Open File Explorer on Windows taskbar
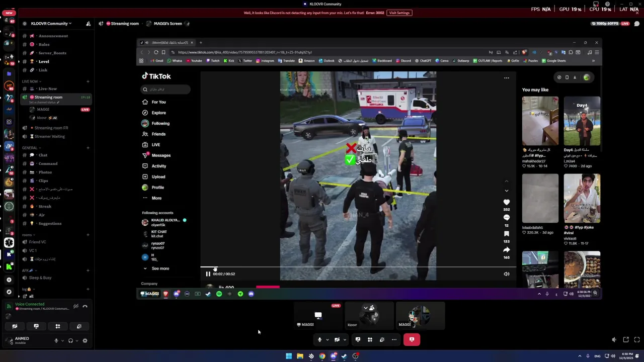644x362 pixels. (x=300, y=356)
